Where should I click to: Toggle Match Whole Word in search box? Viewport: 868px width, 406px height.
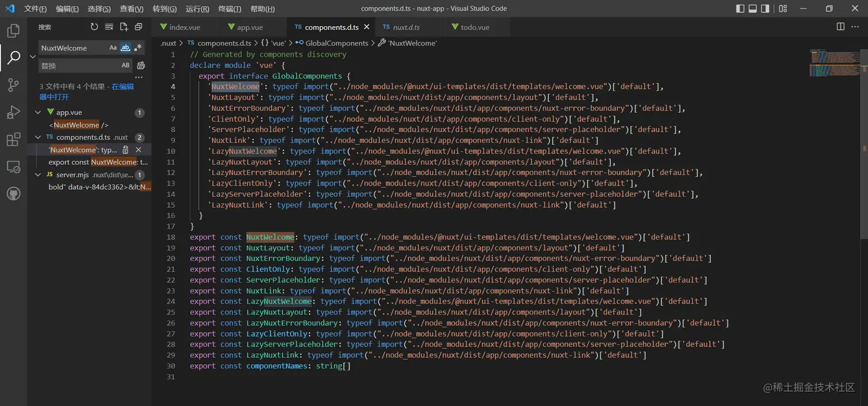coord(125,48)
